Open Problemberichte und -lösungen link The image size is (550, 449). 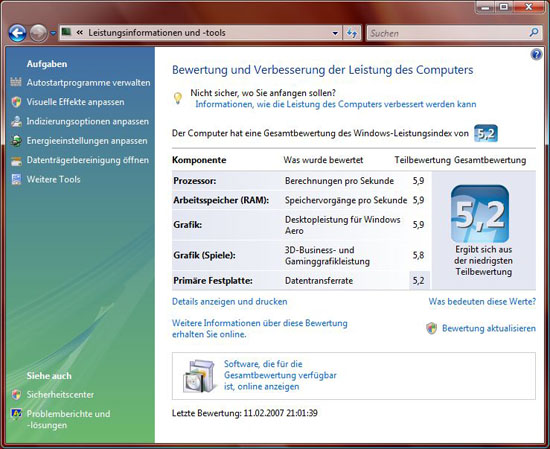pyautogui.click(x=68, y=420)
